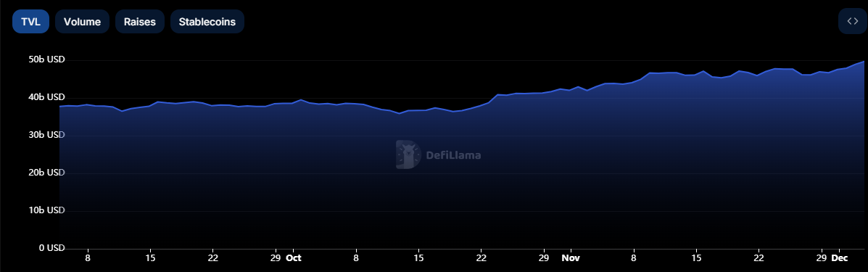
Task: Switch to the Volume tab
Action: [82, 22]
